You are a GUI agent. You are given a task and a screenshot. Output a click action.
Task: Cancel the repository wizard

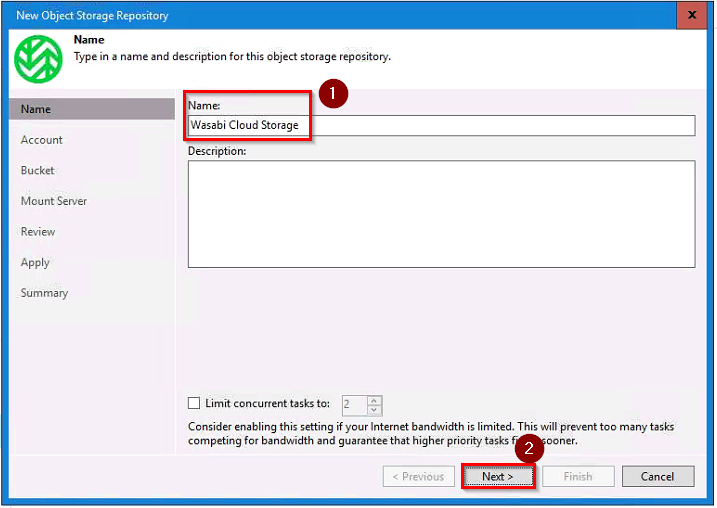tap(658, 476)
